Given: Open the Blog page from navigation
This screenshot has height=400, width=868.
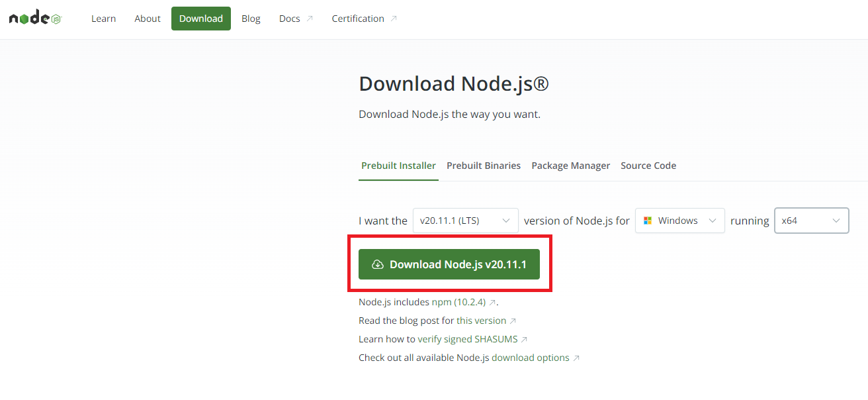Looking at the screenshot, I should pos(251,19).
